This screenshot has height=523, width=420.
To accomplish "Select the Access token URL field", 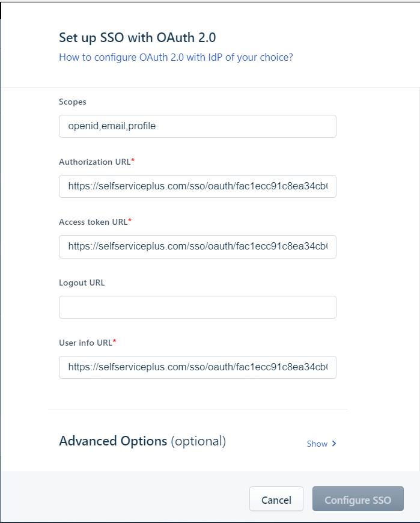I will 197,246.
